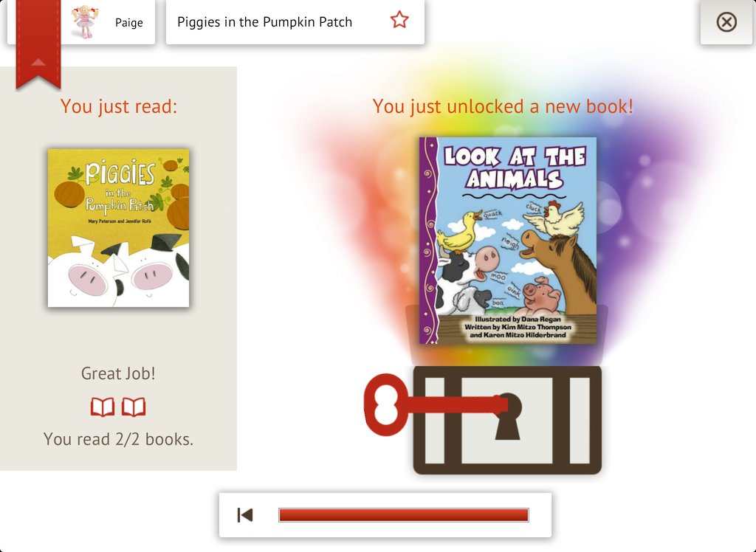The width and height of the screenshot is (756, 552).
Task: Open the Look at the Animals book
Action: click(508, 240)
